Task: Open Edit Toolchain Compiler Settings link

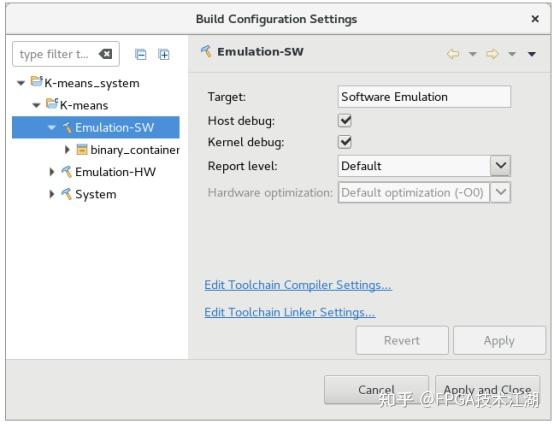Action: coord(298,285)
